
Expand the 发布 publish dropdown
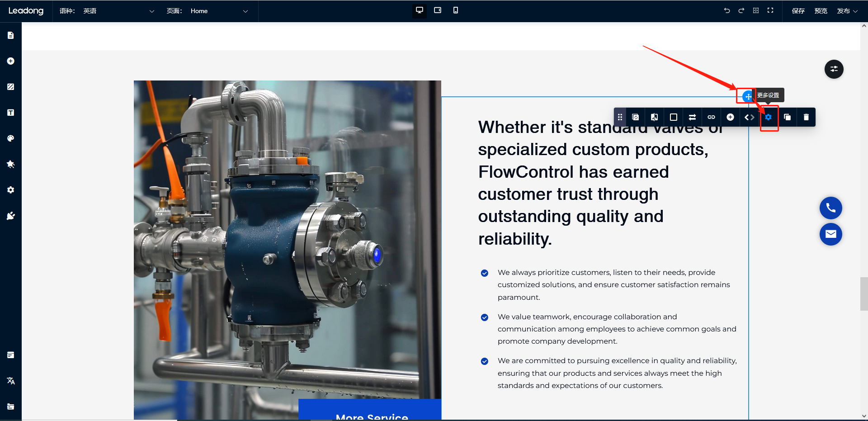(x=847, y=11)
